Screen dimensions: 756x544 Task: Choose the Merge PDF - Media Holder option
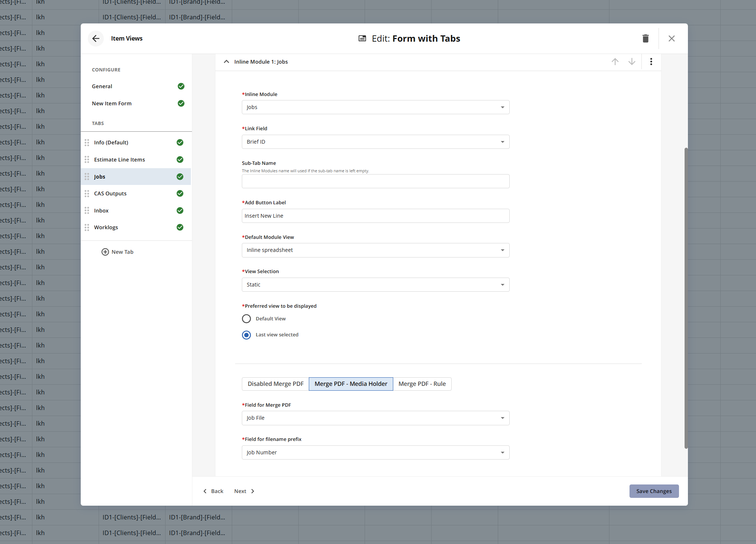[x=351, y=384]
